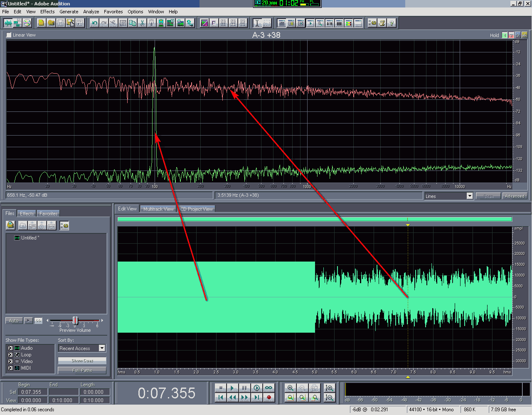The image size is (532, 415).
Task: Click Import File icon in Files panel
Action: (10, 225)
